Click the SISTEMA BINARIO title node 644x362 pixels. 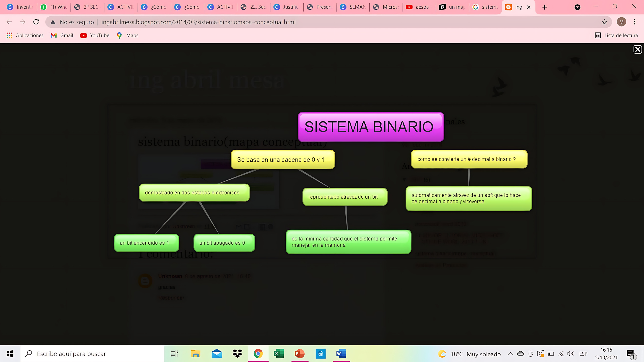click(x=371, y=127)
